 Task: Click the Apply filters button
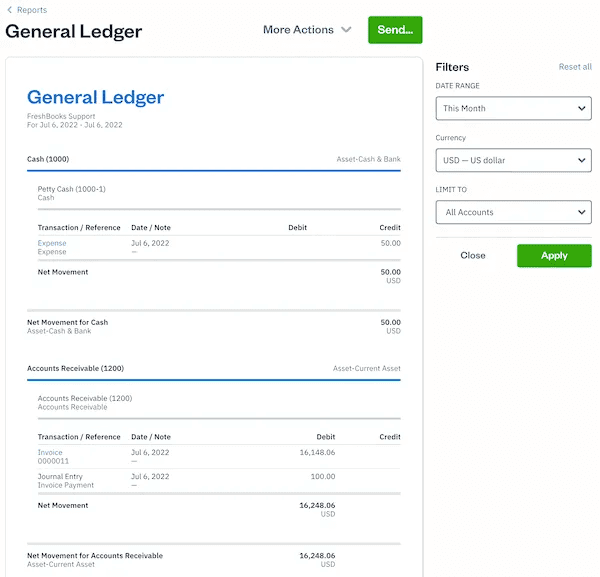554,255
